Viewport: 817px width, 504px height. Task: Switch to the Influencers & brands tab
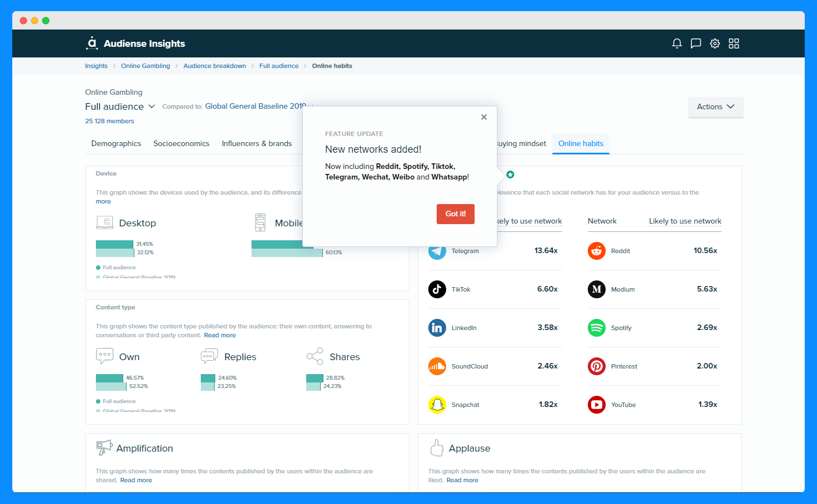tap(257, 143)
